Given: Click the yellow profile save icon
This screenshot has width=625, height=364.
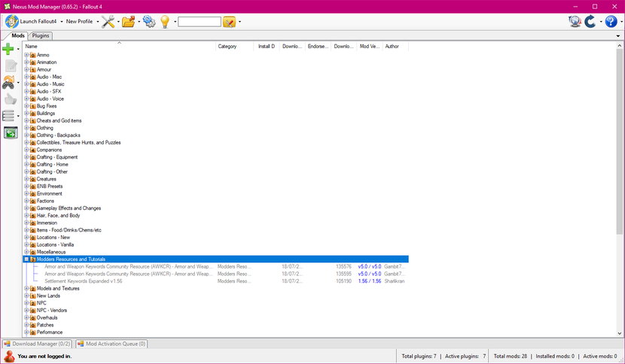Looking at the screenshot, I should point(229,22).
